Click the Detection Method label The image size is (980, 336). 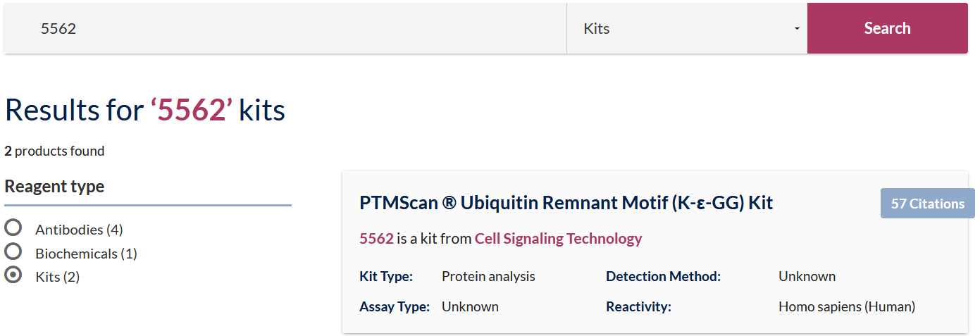pyautogui.click(x=663, y=277)
